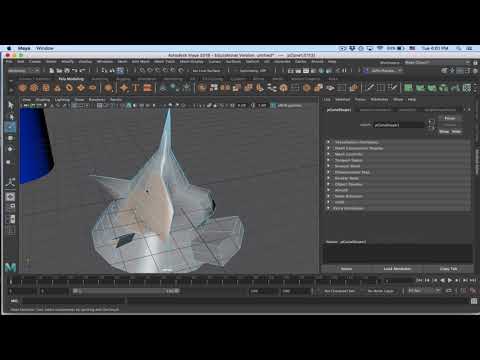Click the Copy Tab button
This screenshot has width=480, height=360.
(x=448, y=269)
